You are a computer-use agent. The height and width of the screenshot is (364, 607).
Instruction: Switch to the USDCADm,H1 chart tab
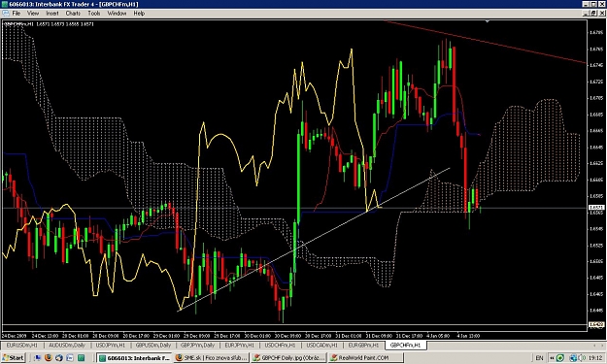tap(321, 345)
